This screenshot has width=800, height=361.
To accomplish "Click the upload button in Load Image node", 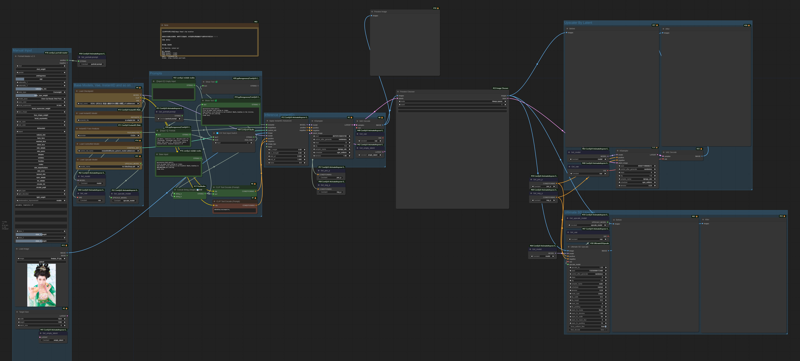I will [41, 262].
